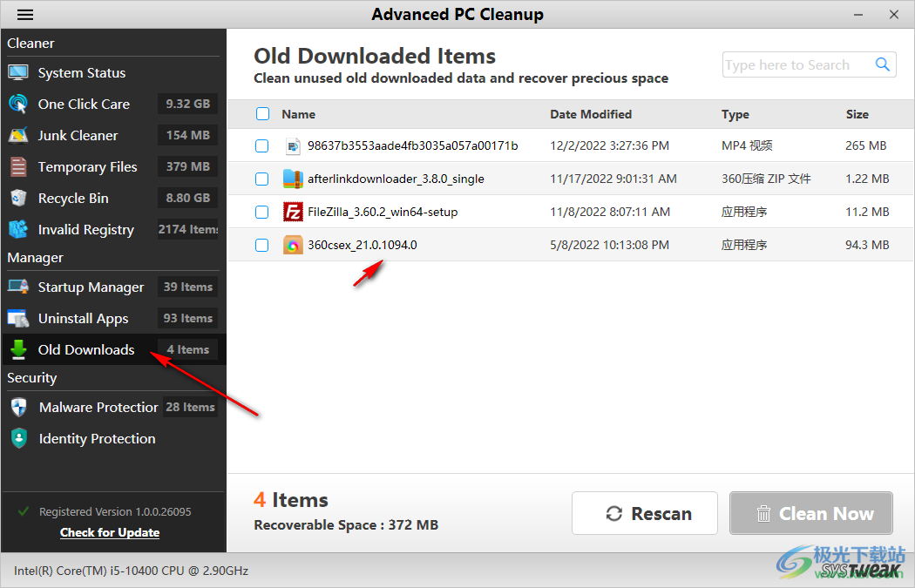Click the ZIP icon of afterlinkdownloader_3.8.0_single

[292, 179]
